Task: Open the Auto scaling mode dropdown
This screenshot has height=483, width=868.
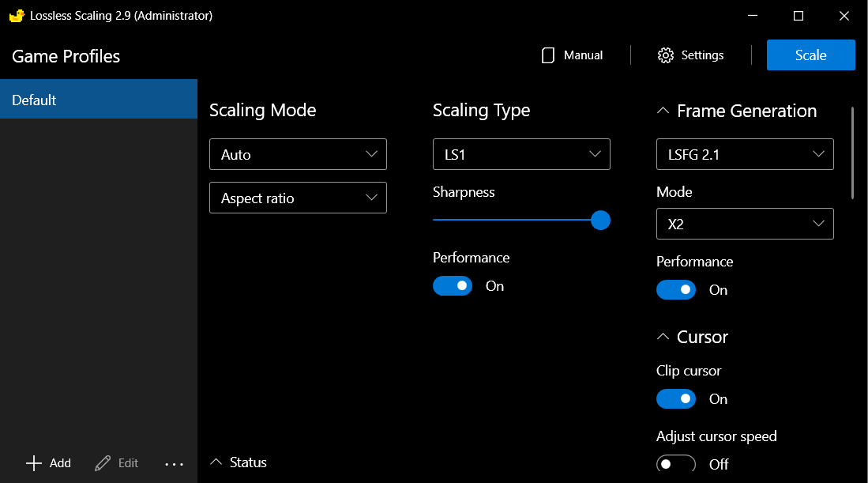Action: 298,154
